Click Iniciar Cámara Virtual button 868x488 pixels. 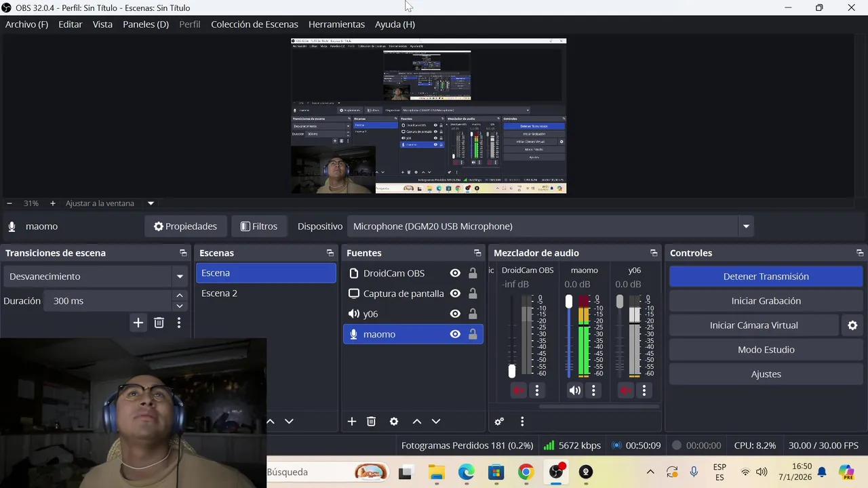point(754,325)
